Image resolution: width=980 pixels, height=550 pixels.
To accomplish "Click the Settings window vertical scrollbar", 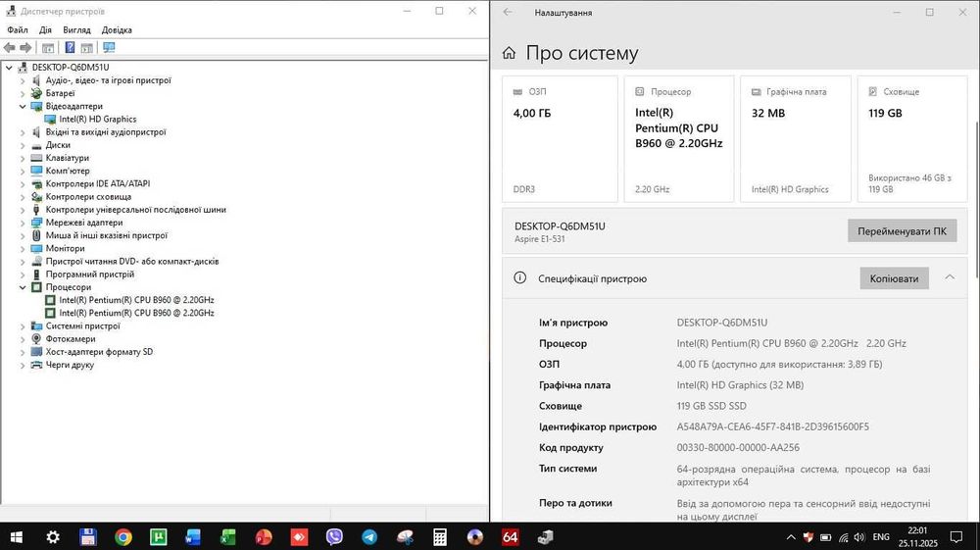I will pyautogui.click(x=976, y=200).
